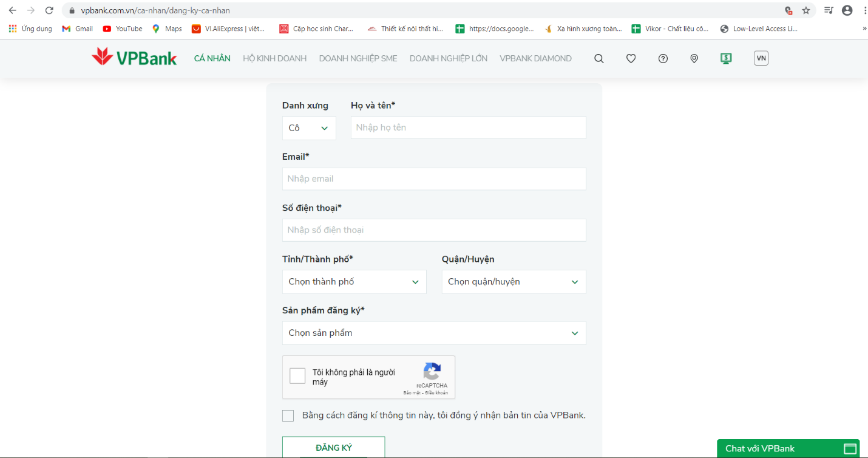
Task: Bookmark this page with star icon
Action: point(806,10)
